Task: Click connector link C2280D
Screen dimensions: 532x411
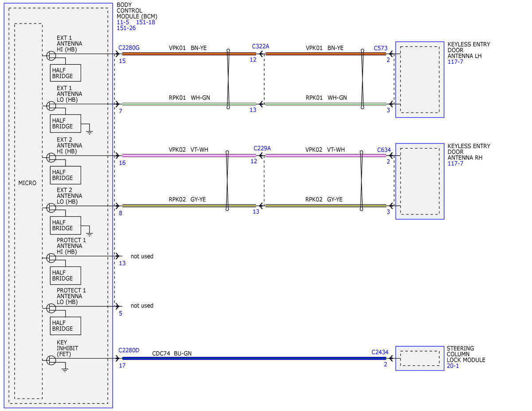Action: [x=129, y=350]
